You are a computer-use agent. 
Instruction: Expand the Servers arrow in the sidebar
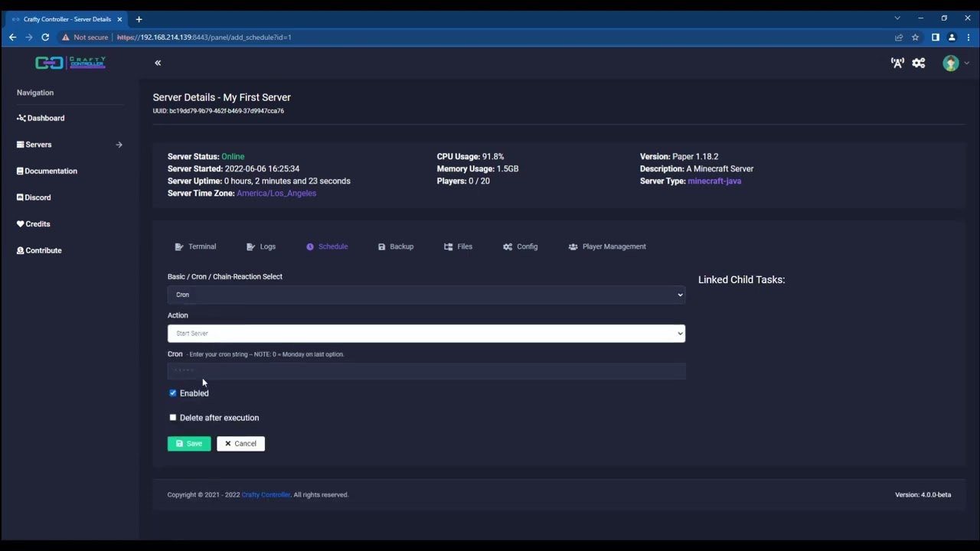119,145
